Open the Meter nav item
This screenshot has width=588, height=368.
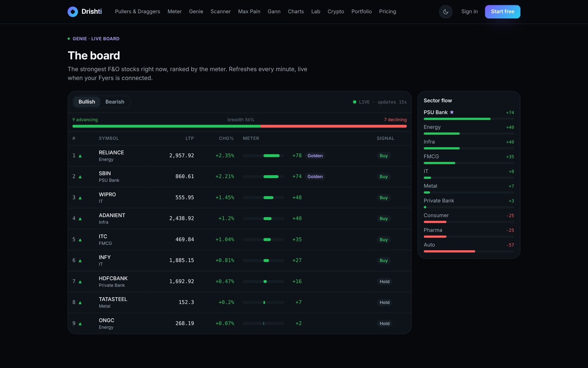click(x=174, y=11)
